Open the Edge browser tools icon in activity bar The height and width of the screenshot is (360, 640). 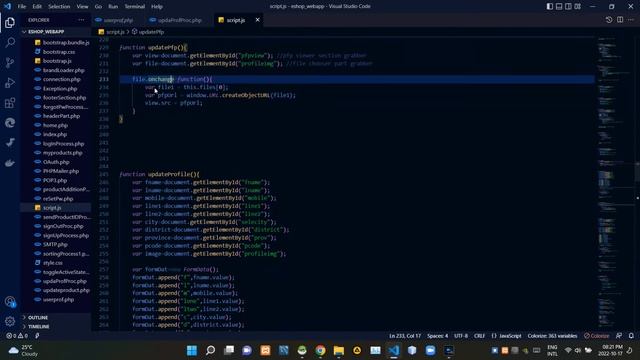coord(10,123)
